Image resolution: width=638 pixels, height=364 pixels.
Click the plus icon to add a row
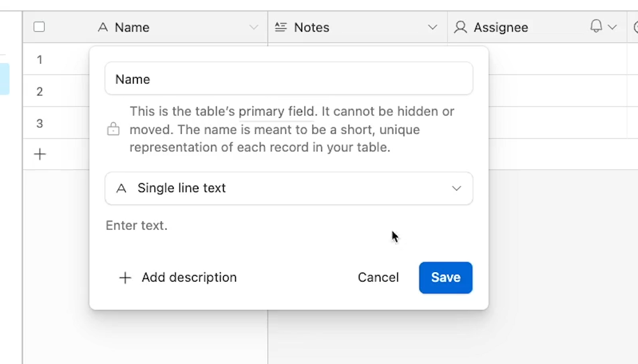point(40,154)
